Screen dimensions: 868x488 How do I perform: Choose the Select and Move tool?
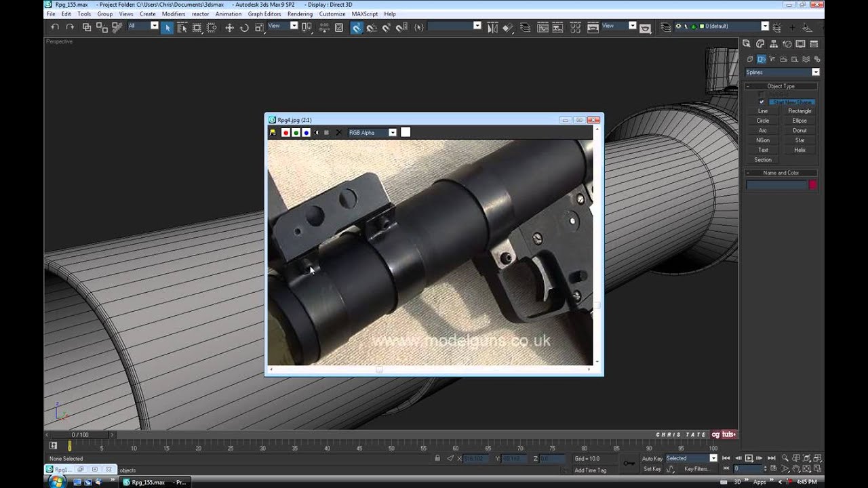click(x=229, y=27)
